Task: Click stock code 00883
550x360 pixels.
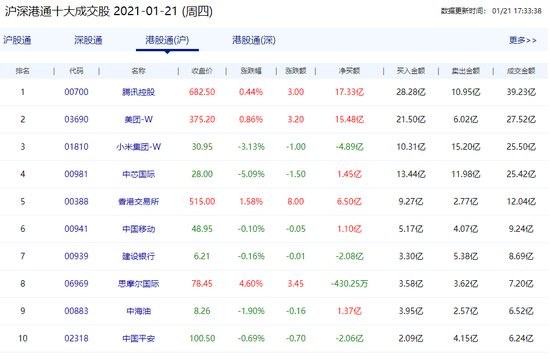Action: point(76,311)
